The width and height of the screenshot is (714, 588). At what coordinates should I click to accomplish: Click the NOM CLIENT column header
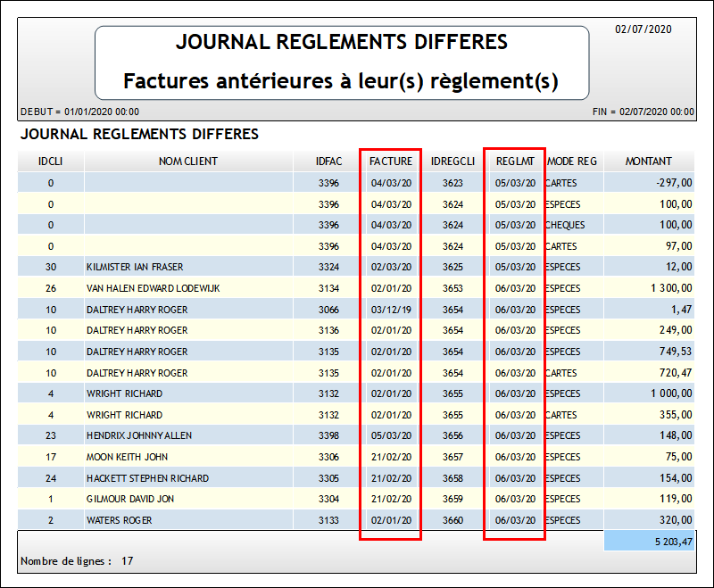coord(188,161)
